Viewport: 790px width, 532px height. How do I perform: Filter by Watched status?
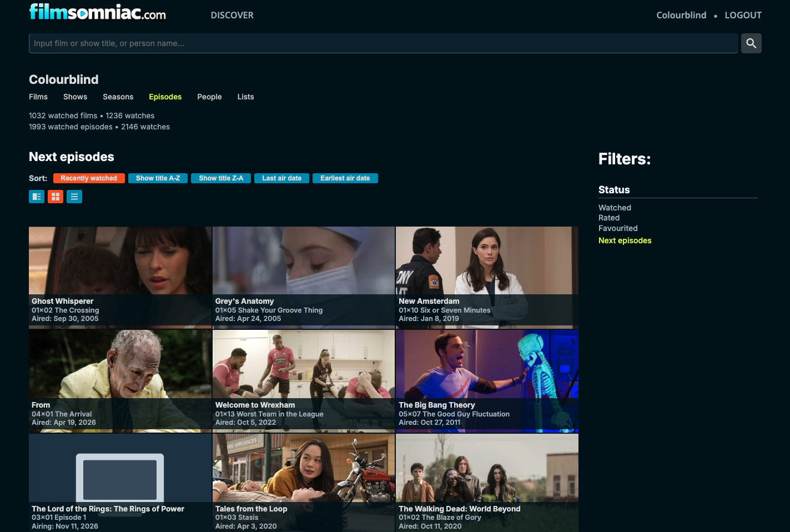coord(615,208)
